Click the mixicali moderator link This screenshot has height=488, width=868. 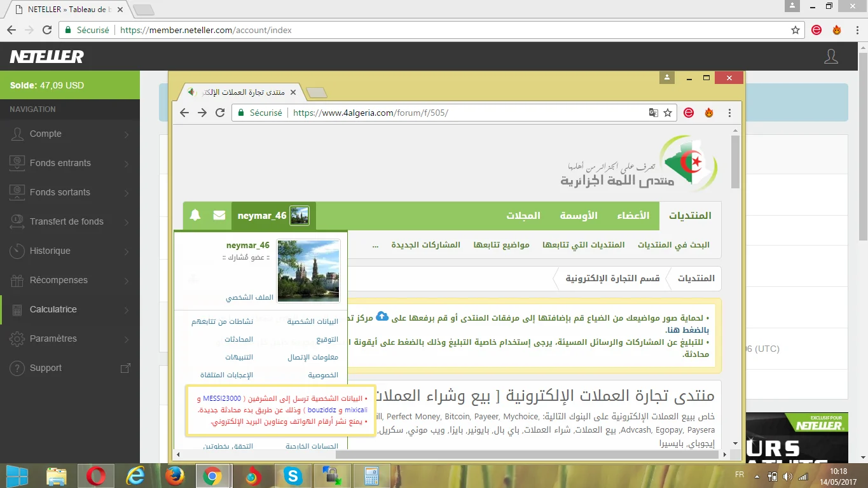355,410
